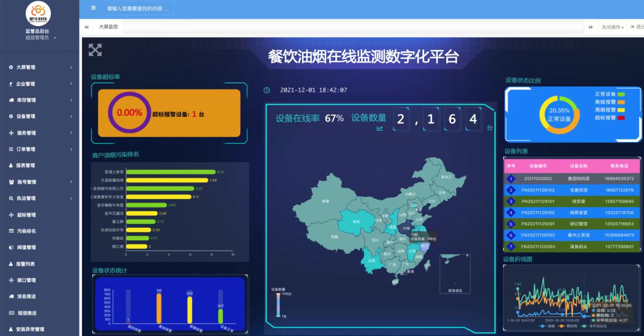Click the fullscreen expand icon on dashboard
Screen dimensions: 644x336
[95, 50]
